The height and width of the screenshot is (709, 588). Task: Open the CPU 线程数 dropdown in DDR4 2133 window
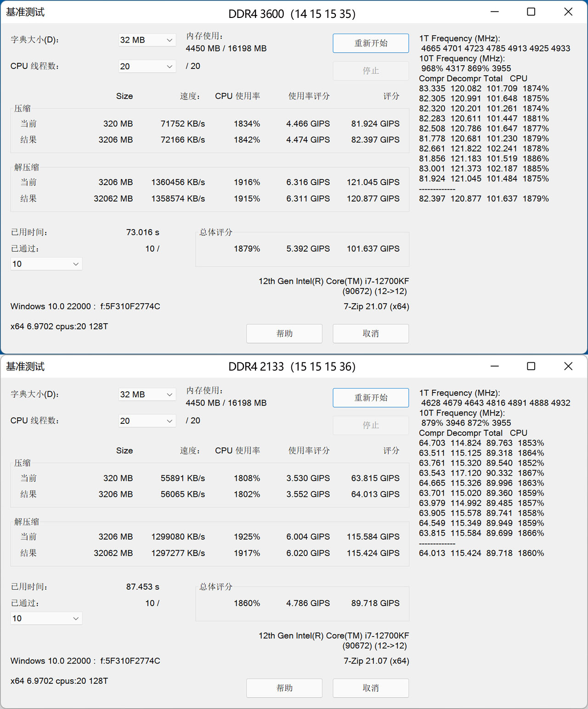pyautogui.click(x=147, y=421)
